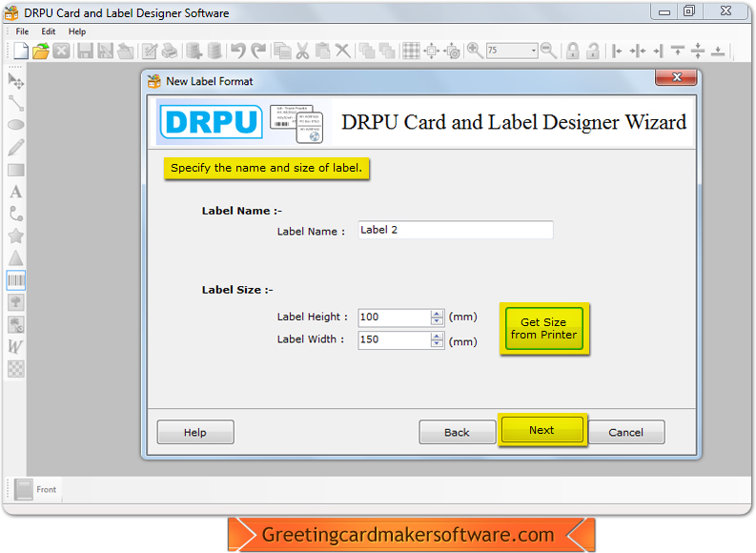The width and height of the screenshot is (756, 553).
Task: Click the Unlock open padlock icon
Action: tap(593, 51)
